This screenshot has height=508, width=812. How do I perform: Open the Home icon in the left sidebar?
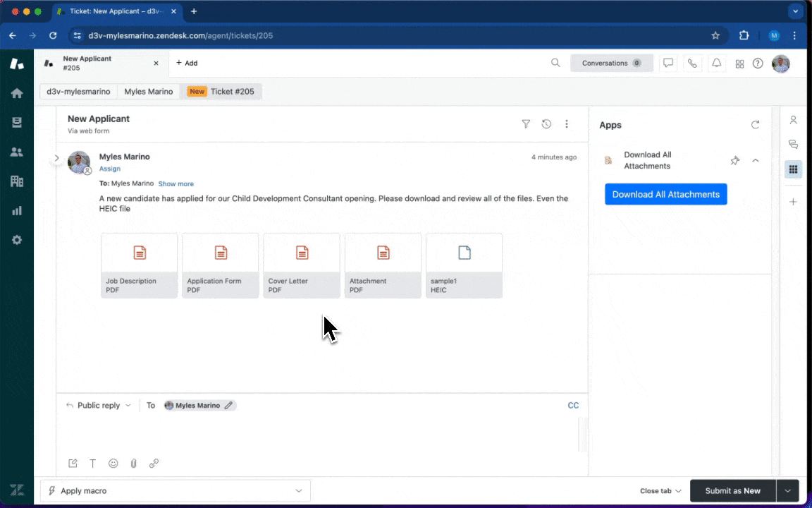coord(17,93)
